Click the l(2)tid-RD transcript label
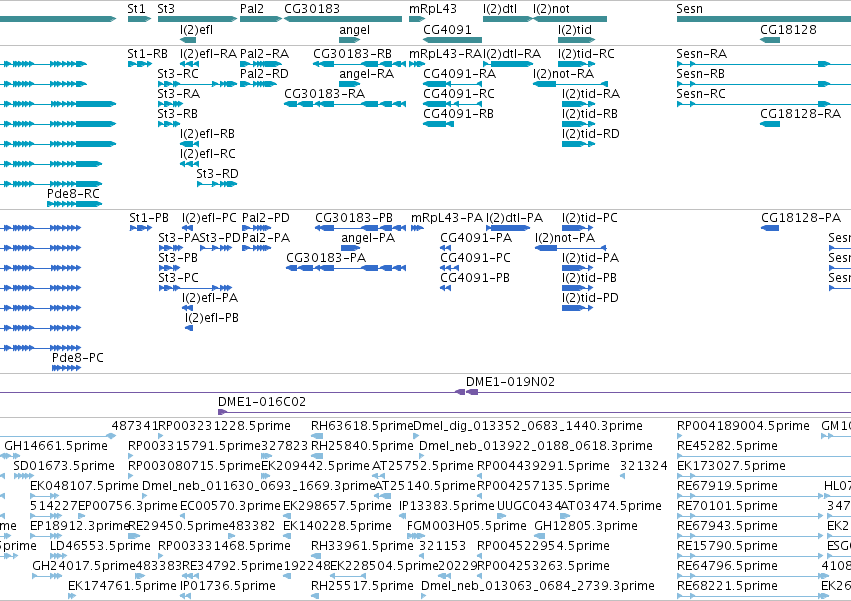The width and height of the screenshot is (851, 601). point(590,134)
